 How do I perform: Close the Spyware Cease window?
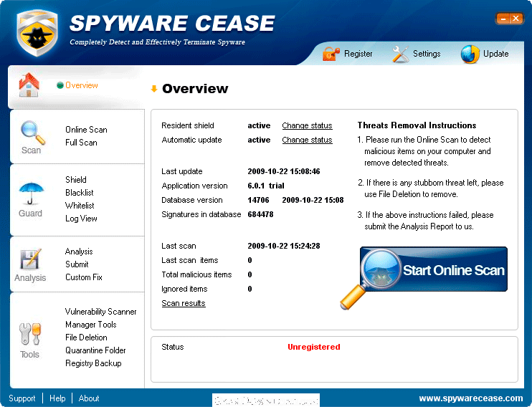516,19
